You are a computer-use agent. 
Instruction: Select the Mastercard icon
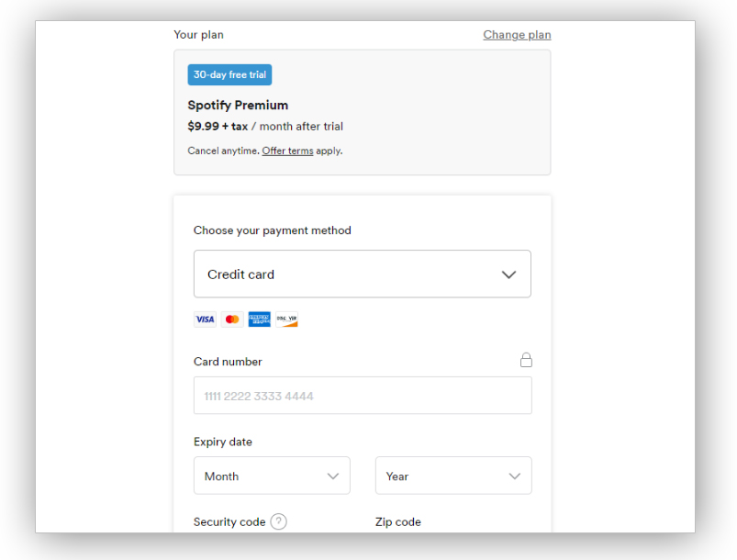[231, 319]
